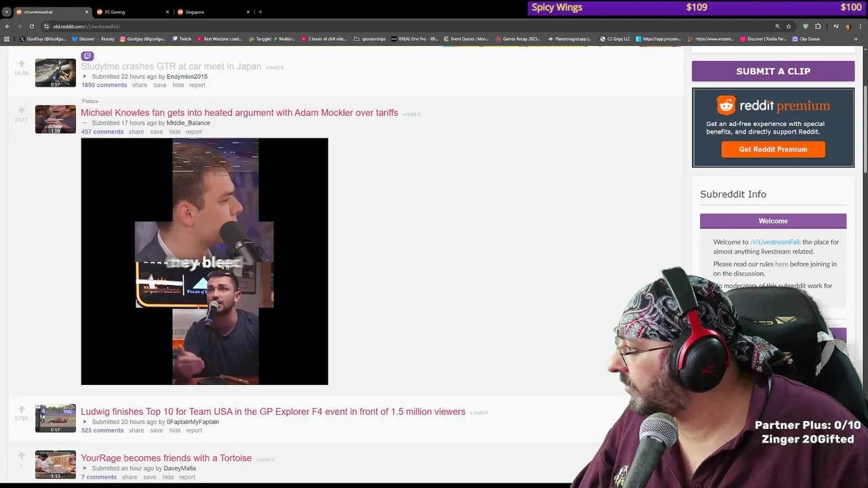The height and width of the screenshot is (488, 868).
Task: Open the XREAL One Pro bookmark
Action: [x=414, y=39]
